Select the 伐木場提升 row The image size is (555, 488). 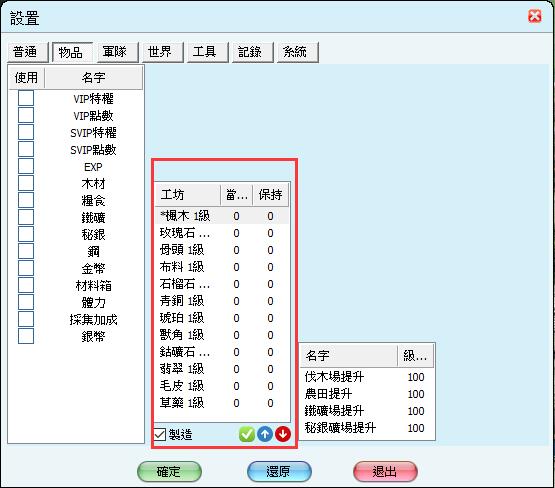[x=367, y=377]
